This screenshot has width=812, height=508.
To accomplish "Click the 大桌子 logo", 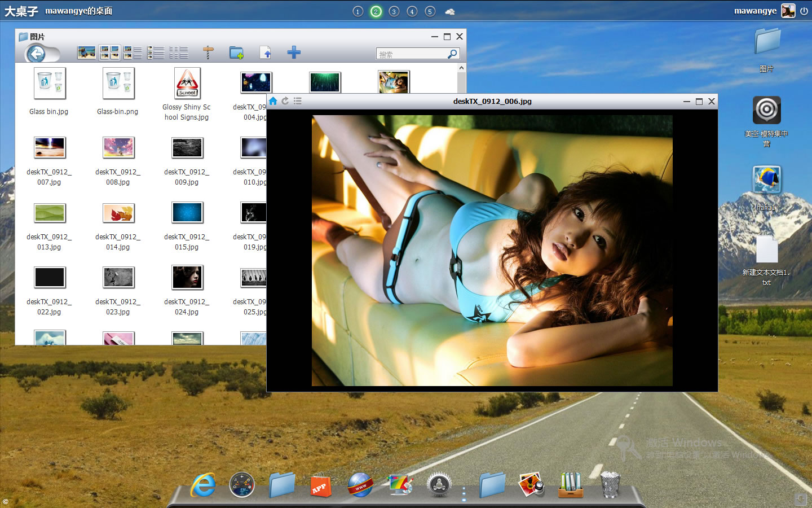I will coord(21,11).
